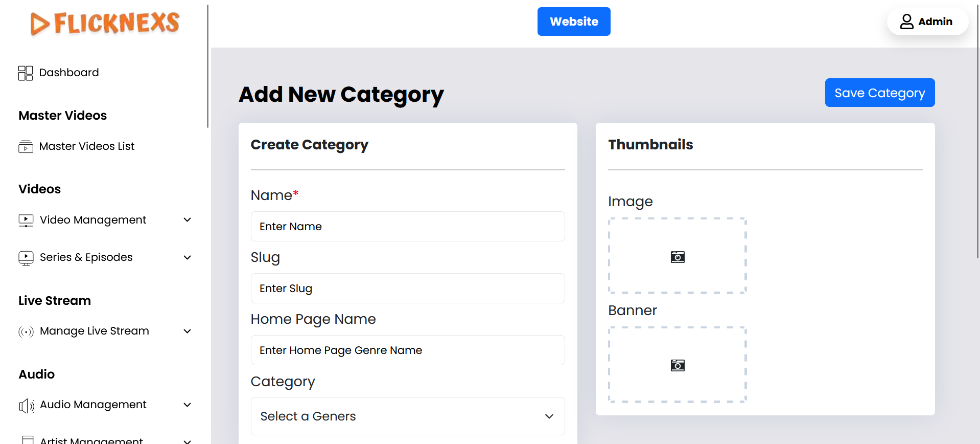Expand the Audio Management chevron

(188, 405)
